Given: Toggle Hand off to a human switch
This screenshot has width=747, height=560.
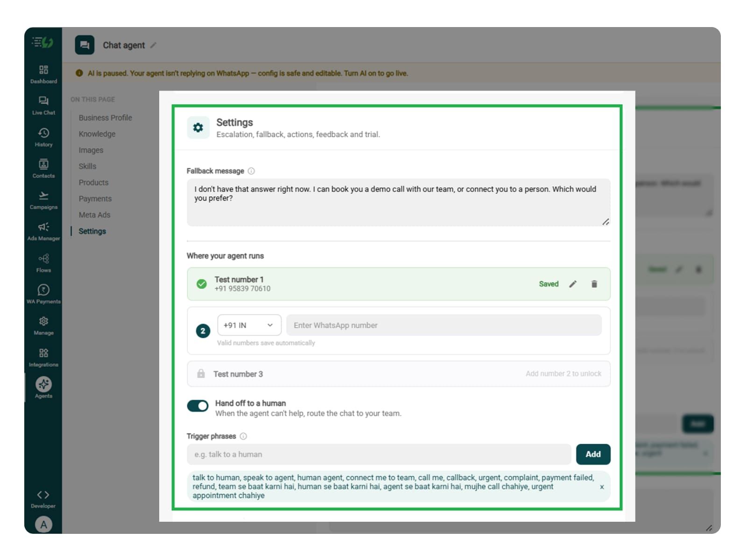Looking at the screenshot, I should coord(197,406).
